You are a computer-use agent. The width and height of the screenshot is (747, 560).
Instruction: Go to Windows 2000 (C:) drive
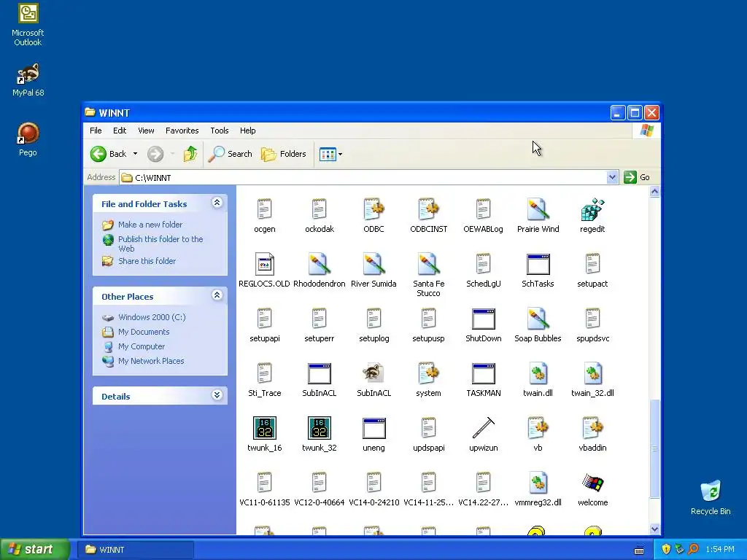coord(152,317)
